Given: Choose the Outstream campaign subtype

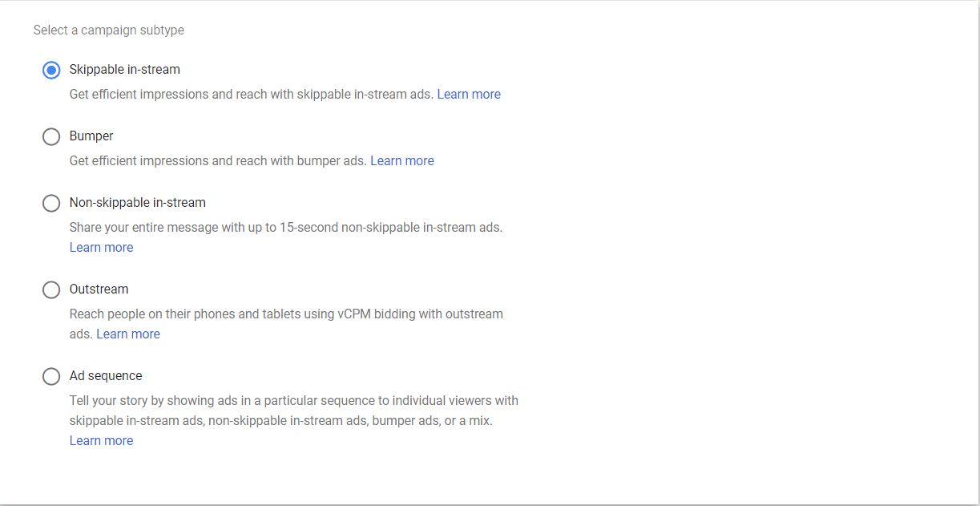Looking at the screenshot, I should (x=51, y=289).
